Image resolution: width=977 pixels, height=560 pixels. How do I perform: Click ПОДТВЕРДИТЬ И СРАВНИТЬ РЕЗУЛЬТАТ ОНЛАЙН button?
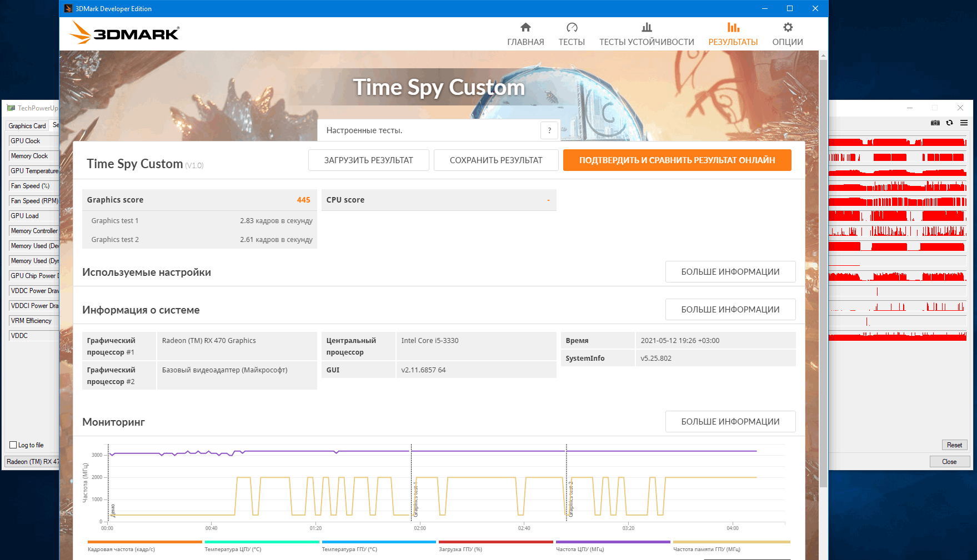[x=677, y=160]
